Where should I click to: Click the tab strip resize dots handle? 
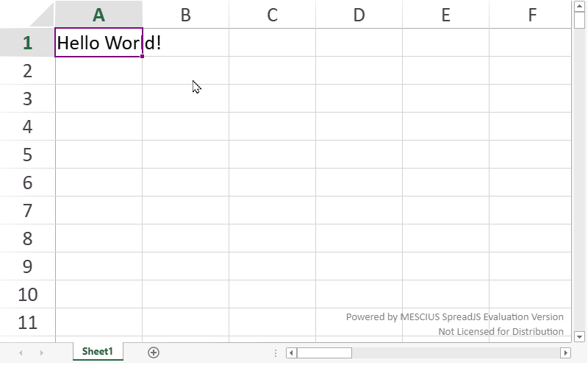pos(275,353)
